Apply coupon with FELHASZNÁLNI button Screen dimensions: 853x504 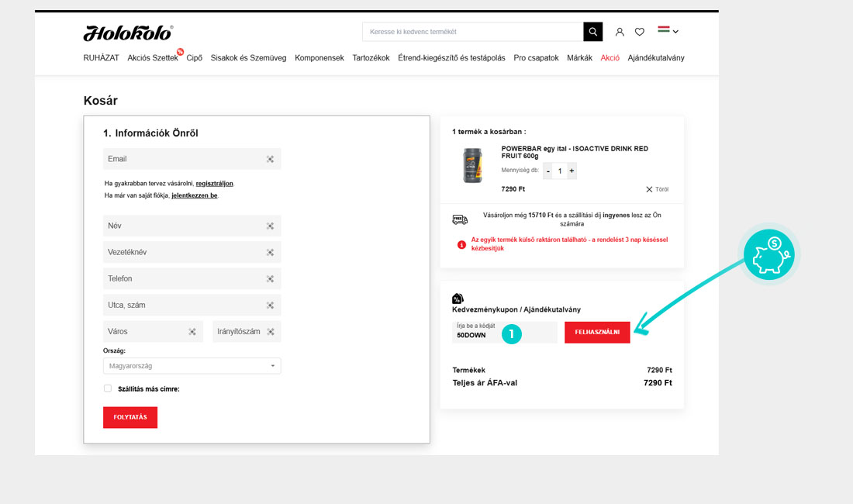[x=597, y=332]
